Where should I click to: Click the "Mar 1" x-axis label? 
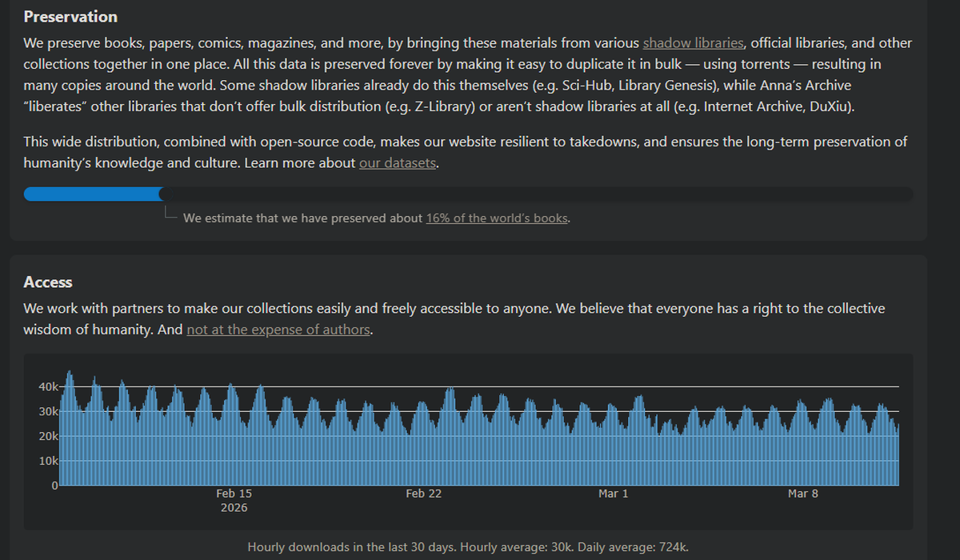tap(613, 494)
